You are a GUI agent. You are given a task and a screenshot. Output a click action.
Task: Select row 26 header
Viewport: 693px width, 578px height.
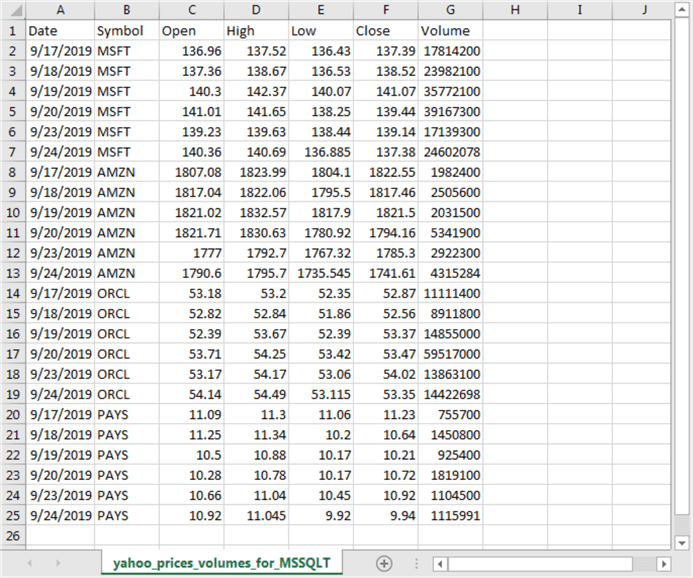click(x=13, y=536)
